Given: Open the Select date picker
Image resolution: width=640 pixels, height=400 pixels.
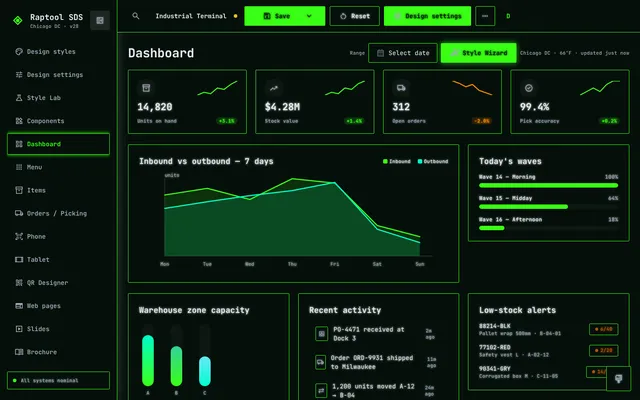Looking at the screenshot, I should click(402, 53).
